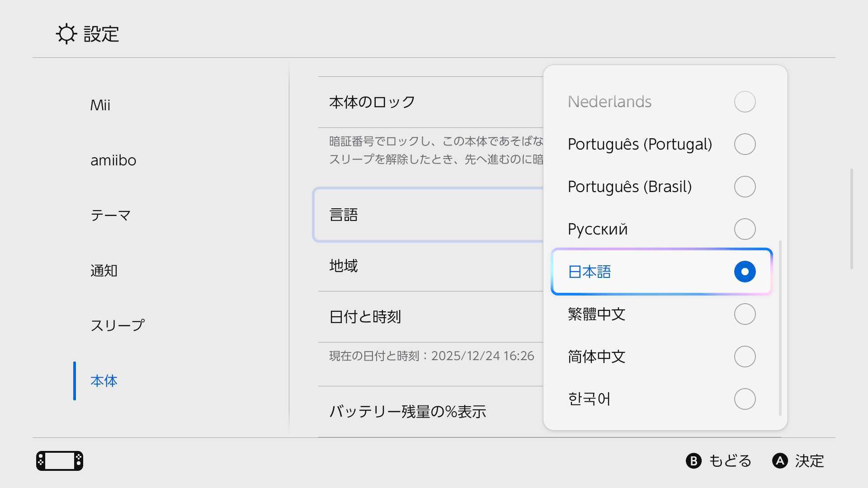Open the スリープ settings section
The width and height of the screenshot is (868, 488).
click(x=117, y=324)
